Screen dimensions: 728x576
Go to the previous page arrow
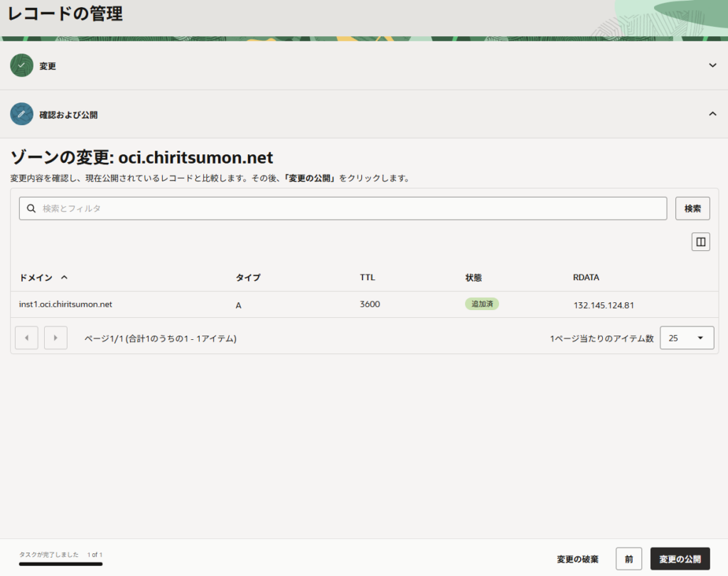(26, 338)
